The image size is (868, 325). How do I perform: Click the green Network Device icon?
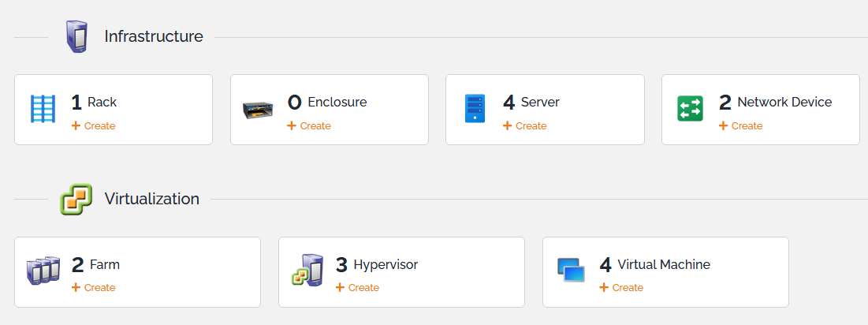click(690, 109)
